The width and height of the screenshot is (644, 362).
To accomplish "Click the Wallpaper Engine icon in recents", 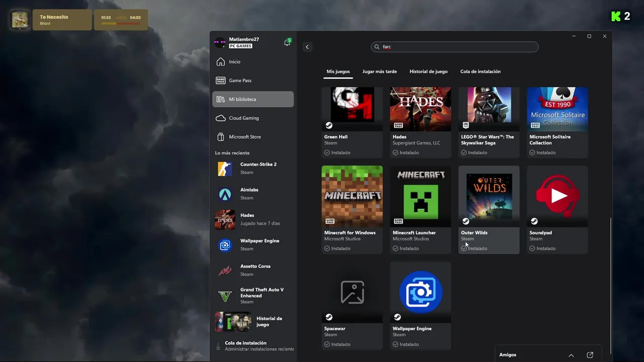I will pyautogui.click(x=225, y=245).
